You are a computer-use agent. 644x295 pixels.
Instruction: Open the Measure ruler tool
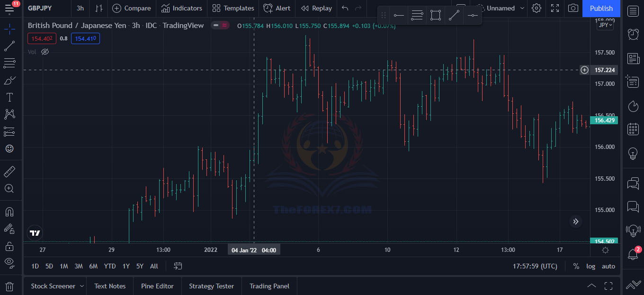(x=9, y=171)
